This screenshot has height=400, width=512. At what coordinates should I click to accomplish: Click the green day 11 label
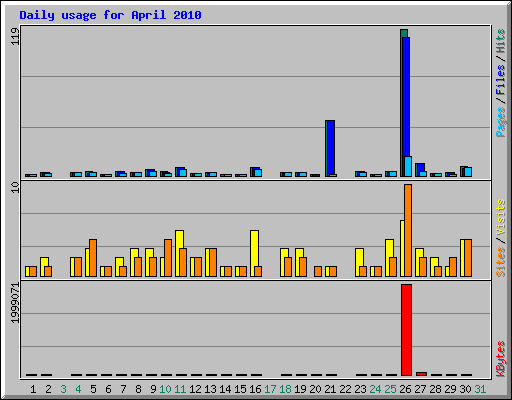[180, 389]
